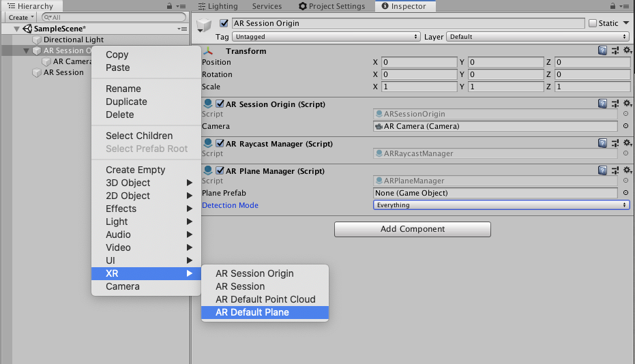The width and height of the screenshot is (635, 364).
Task: Open help for AR Session Origin script
Action: 602,104
